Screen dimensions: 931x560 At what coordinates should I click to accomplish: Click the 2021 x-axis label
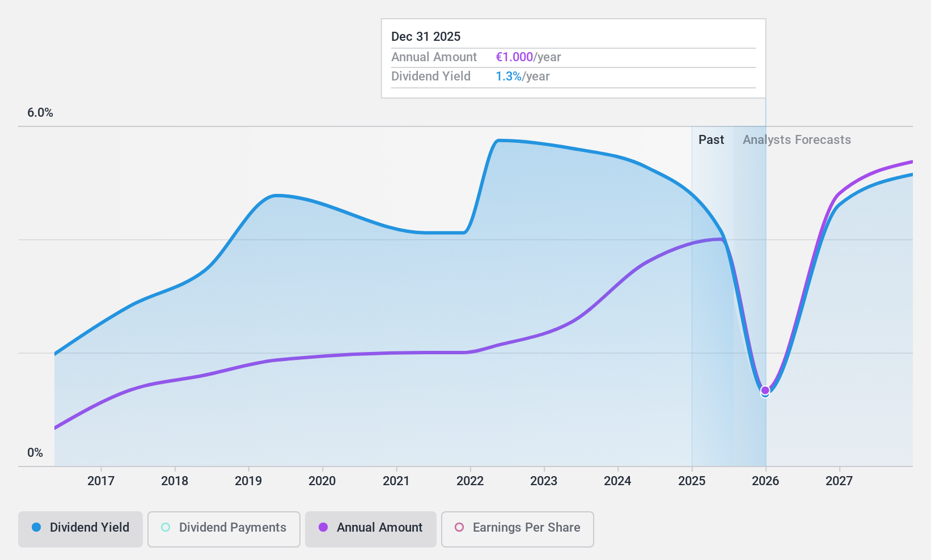tap(396, 481)
